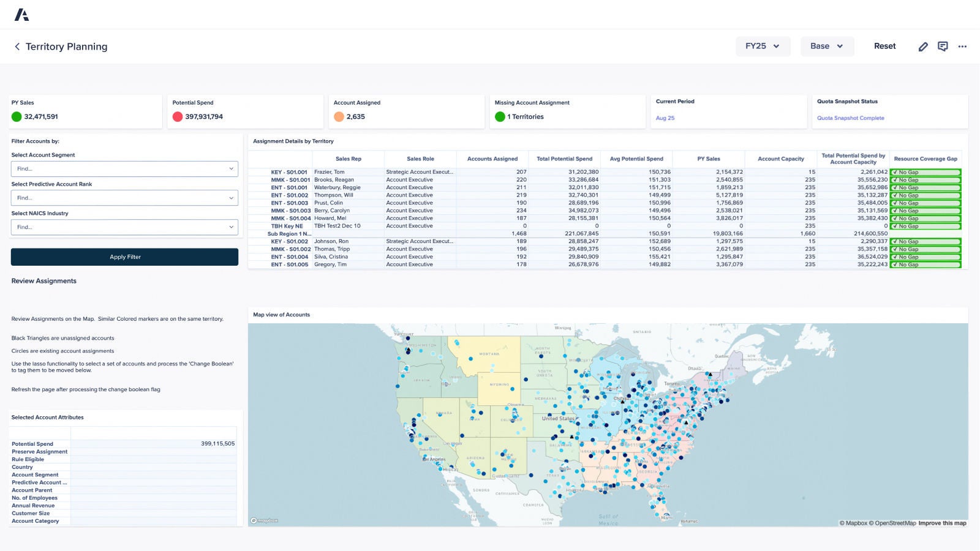Click the Apply Filter button
Viewport: 980px width, 551px height.
124,257
